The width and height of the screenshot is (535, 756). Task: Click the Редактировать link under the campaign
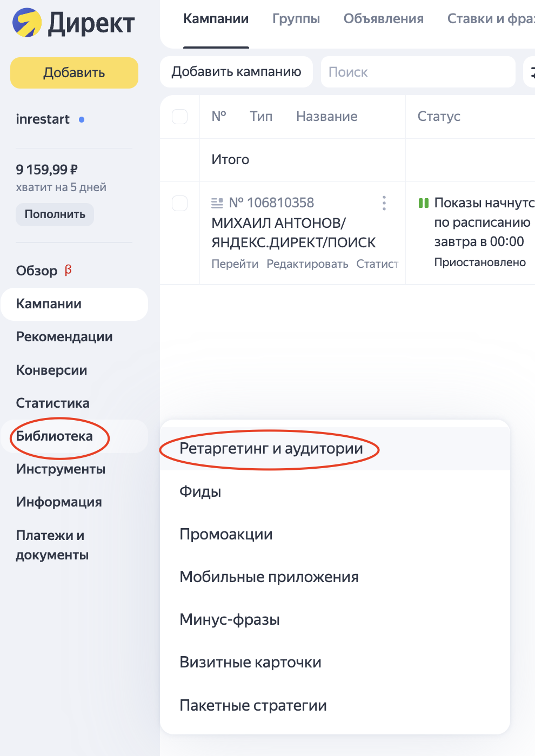point(307,264)
